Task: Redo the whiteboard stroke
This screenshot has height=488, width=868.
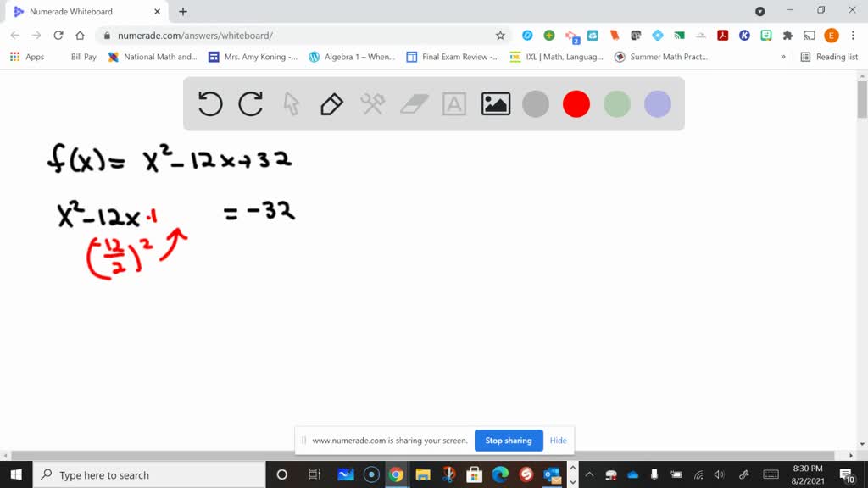Action: (251, 103)
